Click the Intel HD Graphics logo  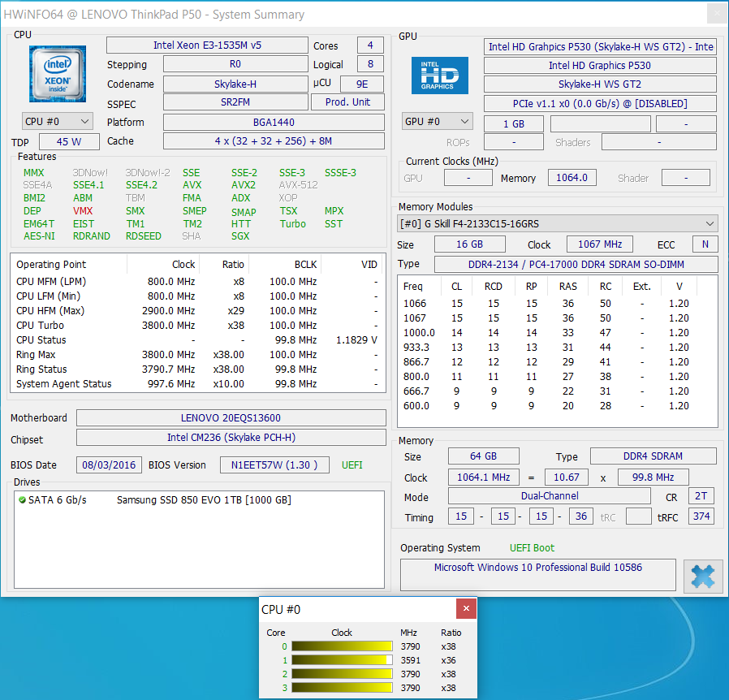(440, 76)
